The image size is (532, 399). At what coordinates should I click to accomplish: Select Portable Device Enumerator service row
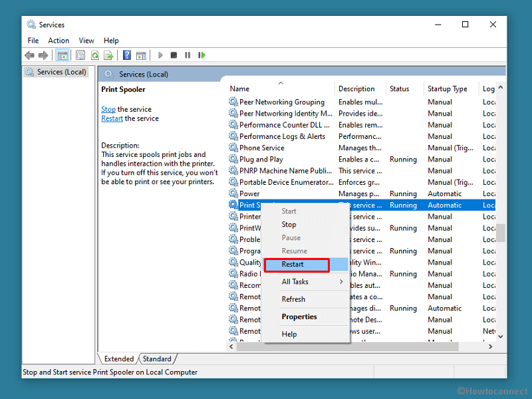pos(361,182)
